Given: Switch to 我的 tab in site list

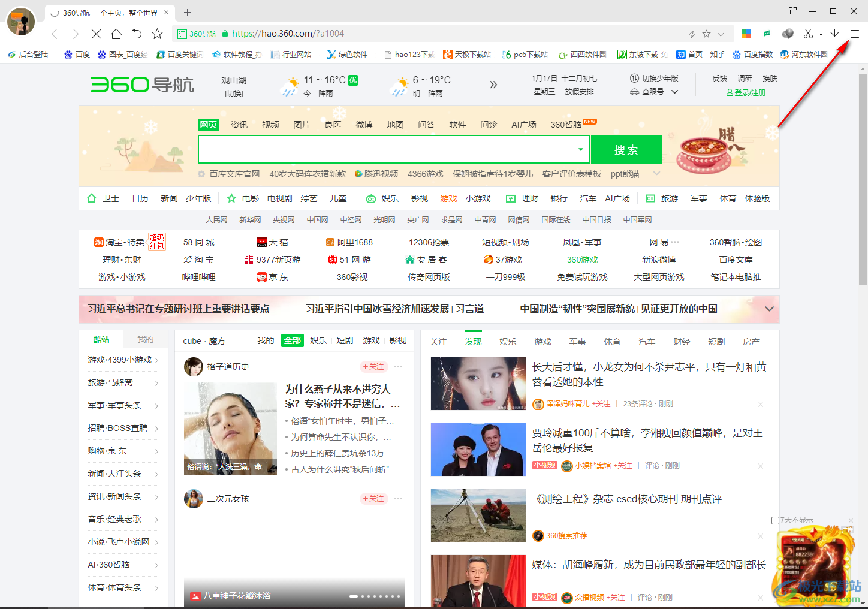Looking at the screenshot, I should pos(145,339).
